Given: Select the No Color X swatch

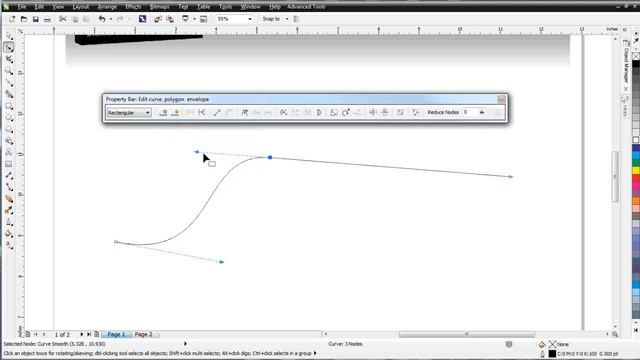Looking at the screenshot, I should coord(636,56).
